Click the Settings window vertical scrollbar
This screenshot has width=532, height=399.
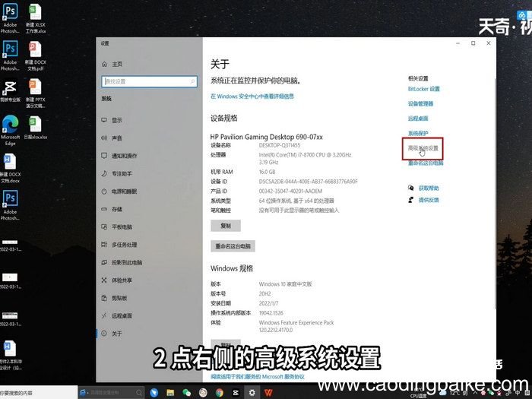(495, 193)
